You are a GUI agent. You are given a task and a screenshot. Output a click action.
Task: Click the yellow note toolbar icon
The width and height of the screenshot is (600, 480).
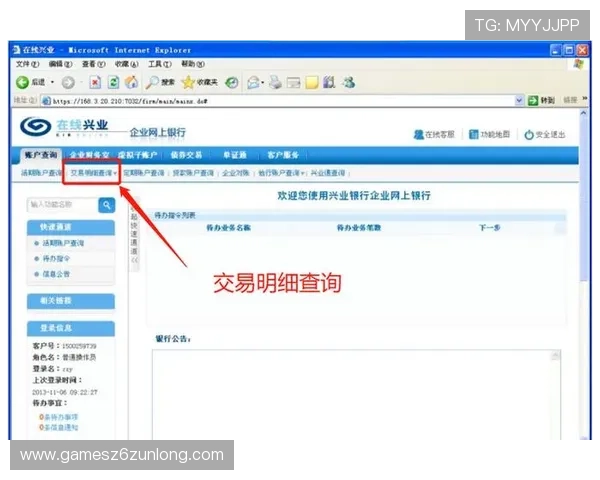click(312, 82)
